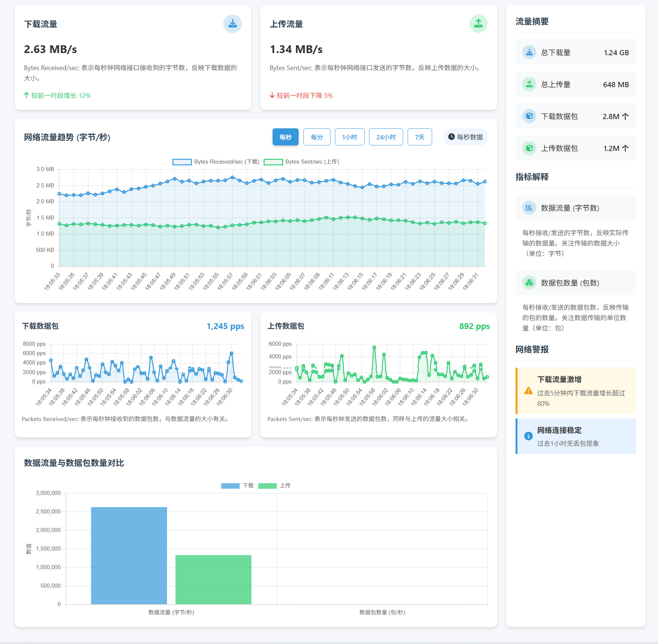Click the 1.2M upload packets count
Screen dimensions: 658x644
coord(616,148)
